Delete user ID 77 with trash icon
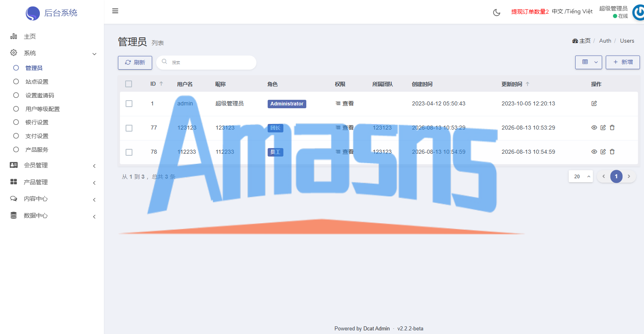 [x=612, y=128]
